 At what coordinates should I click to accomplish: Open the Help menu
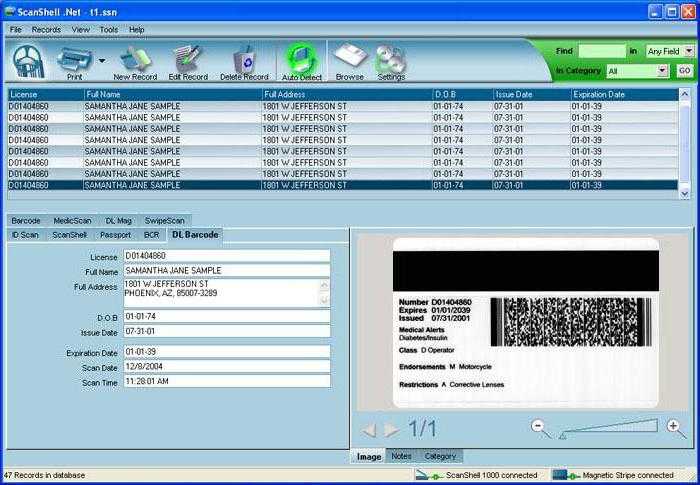(x=137, y=29)
